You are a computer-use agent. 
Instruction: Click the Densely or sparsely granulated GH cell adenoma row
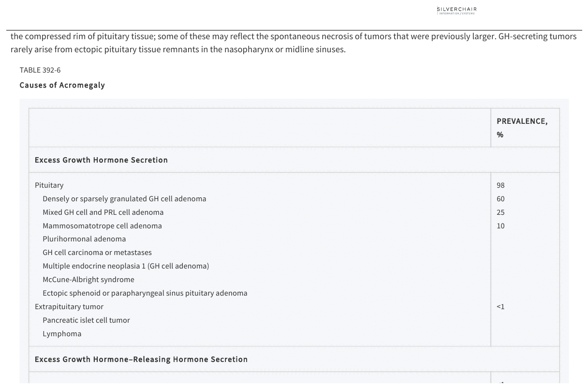click(124, 199)
